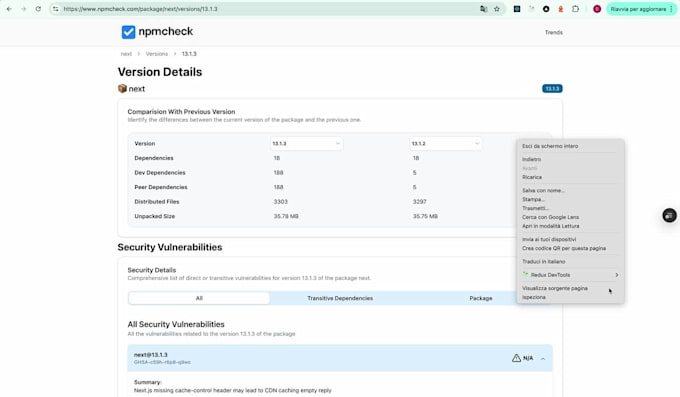The height and width of the screenshot is (397, 680).
Task: Choose Crea codice QR per questa pagina
Action: coord(564,248)
